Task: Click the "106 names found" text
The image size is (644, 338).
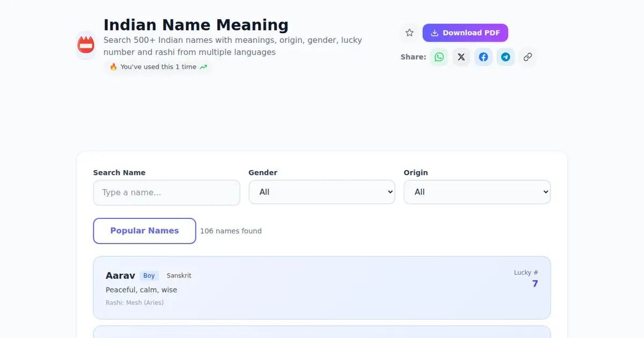Action: (x=231, y=231)
